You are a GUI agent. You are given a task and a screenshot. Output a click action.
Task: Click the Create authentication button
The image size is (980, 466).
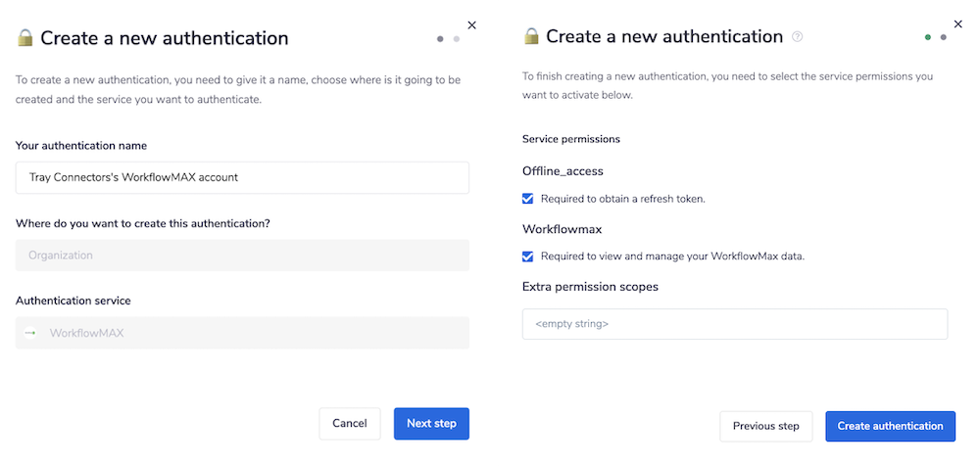point(890,426)
